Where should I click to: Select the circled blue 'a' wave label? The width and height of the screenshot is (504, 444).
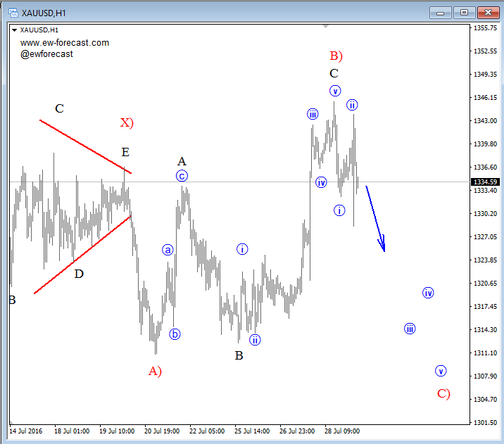click(168, 250)
